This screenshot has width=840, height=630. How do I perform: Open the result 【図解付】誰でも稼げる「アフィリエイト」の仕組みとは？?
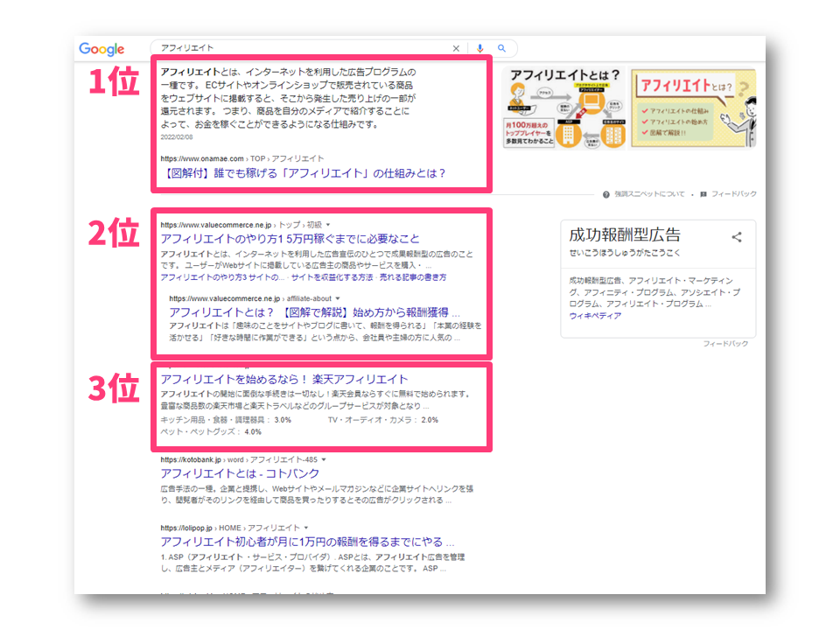click(x=304, y=173)
